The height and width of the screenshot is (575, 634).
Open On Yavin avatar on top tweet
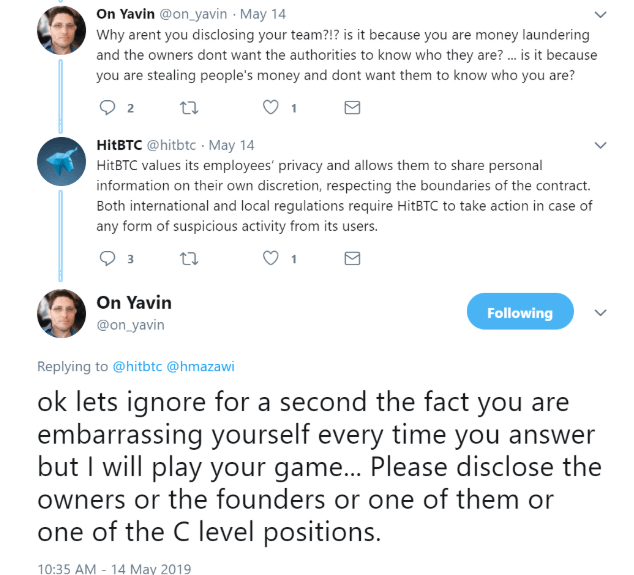coord(61,30)
